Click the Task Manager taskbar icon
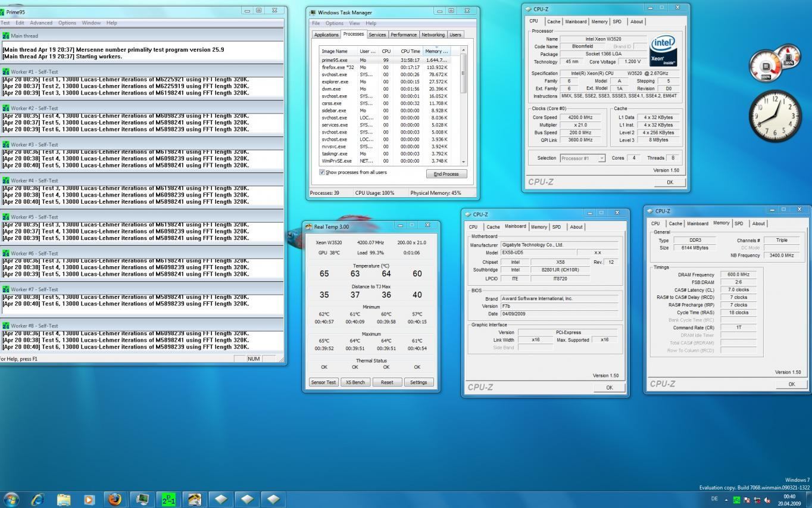 tap(142, 499)
